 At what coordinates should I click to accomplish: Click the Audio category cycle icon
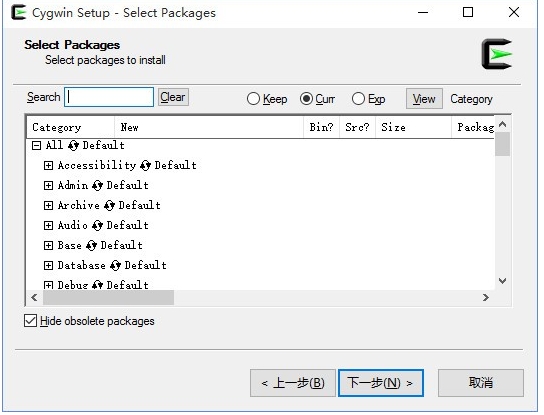pyautogui.click(x=97, y=226)
